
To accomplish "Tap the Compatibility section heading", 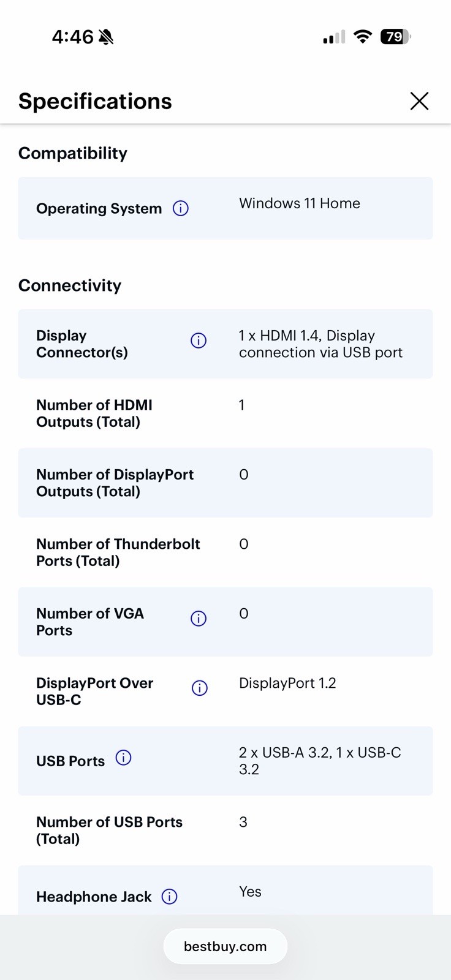I will click(73, 153).
